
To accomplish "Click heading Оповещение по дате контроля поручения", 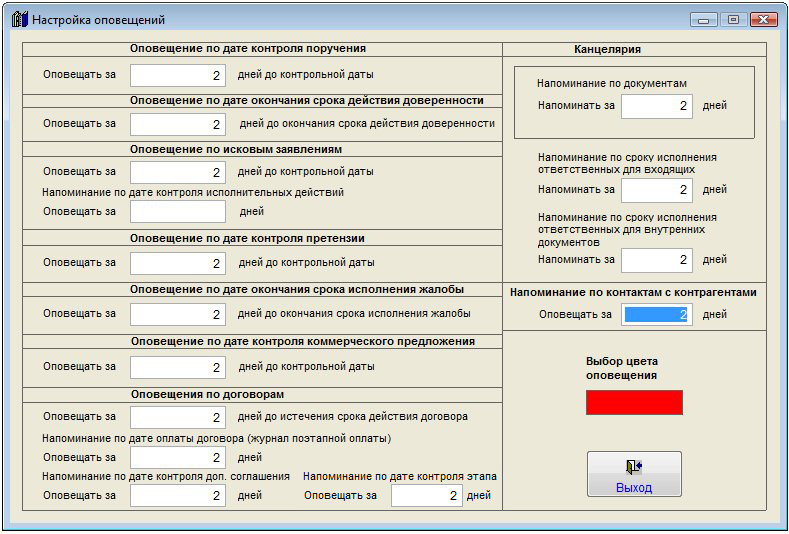I will (248, 48).
